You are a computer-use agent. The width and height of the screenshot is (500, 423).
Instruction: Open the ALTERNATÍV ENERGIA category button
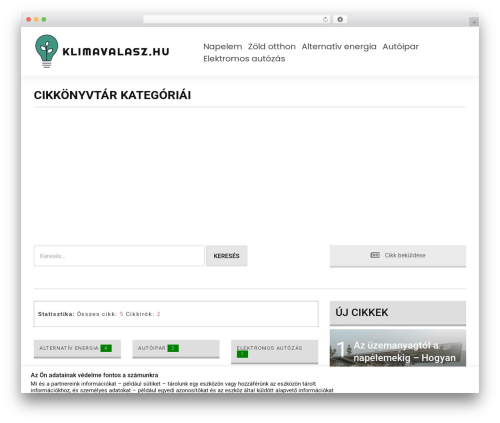tap(77, 349)
